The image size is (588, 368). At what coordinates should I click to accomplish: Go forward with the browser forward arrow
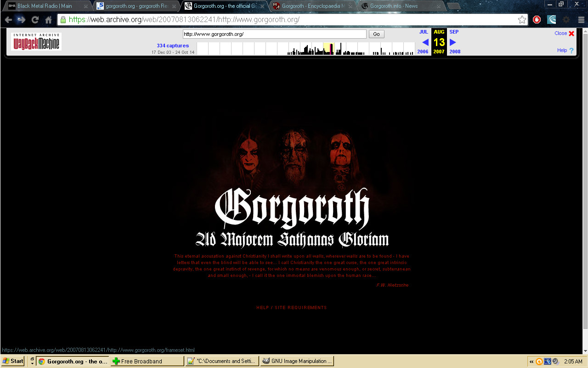coord(21,20)
